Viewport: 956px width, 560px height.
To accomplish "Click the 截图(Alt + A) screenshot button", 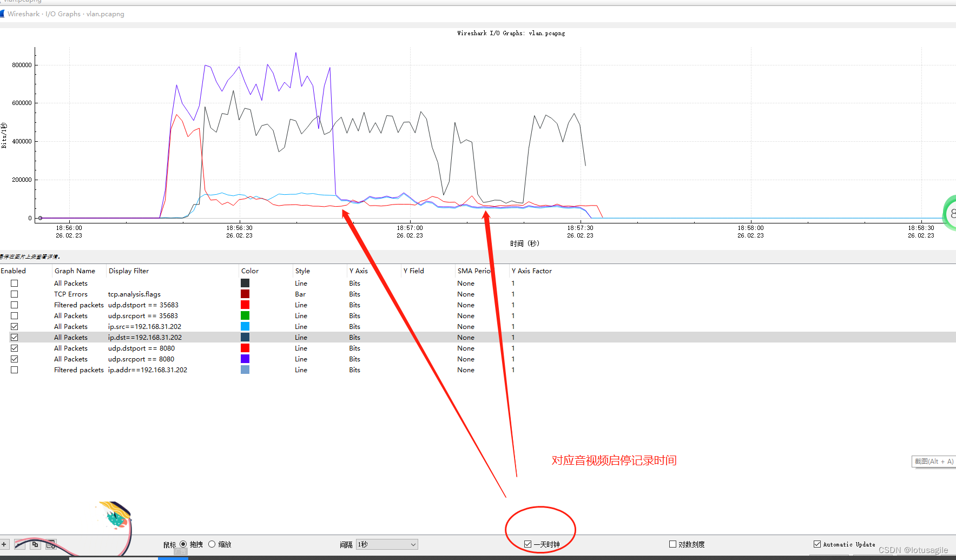I will click(x=934, y=462).
